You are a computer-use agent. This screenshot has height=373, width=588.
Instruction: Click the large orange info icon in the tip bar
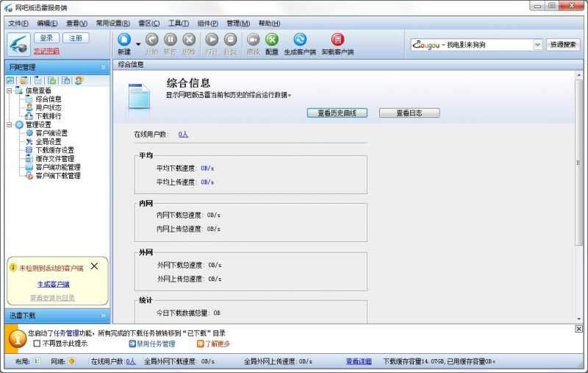[x=17, y=339]
